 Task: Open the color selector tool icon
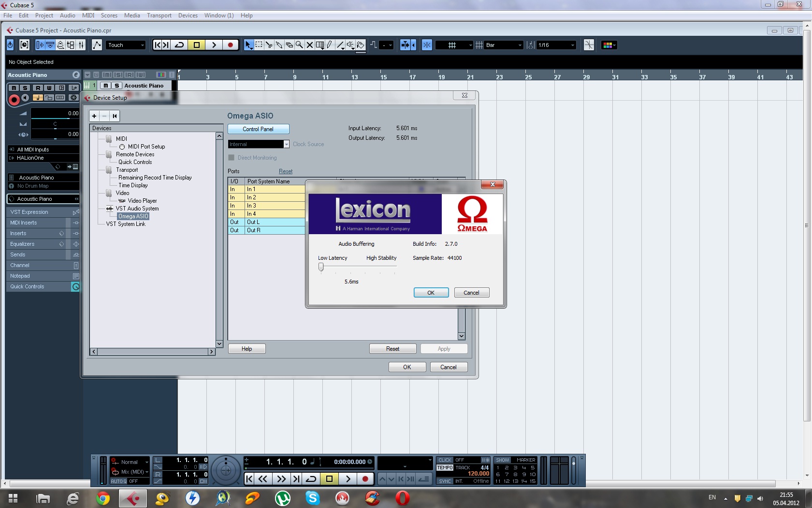609,45
